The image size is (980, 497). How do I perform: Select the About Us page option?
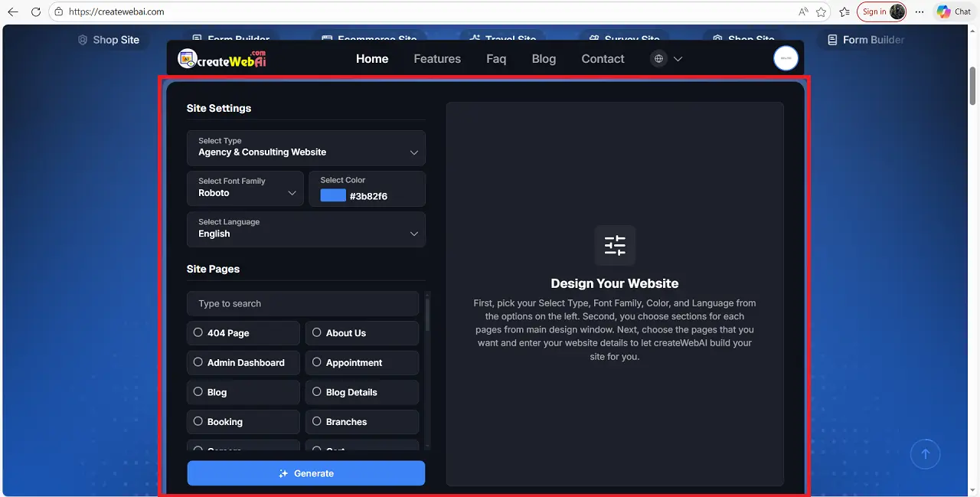pyautogui.click(x=317, y=332)
